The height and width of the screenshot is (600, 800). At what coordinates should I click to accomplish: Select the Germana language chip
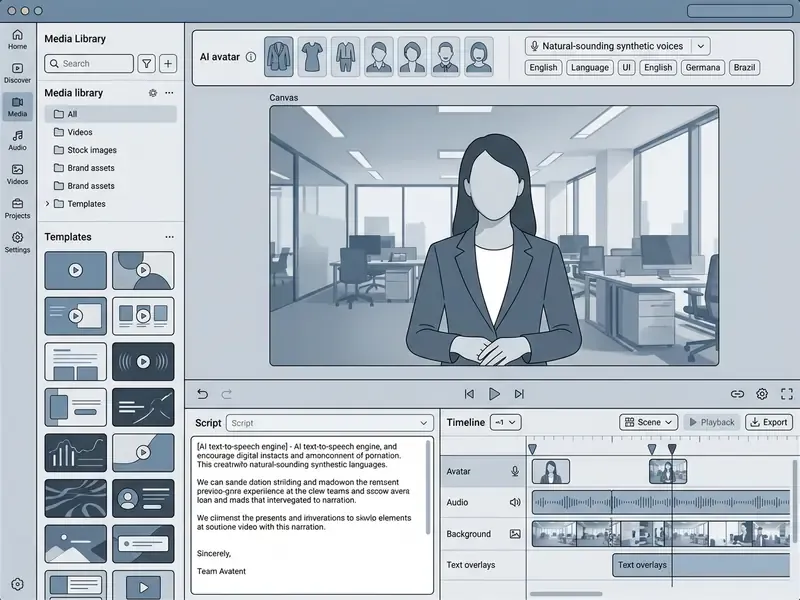pyautogui.click(x=703, y=67)
